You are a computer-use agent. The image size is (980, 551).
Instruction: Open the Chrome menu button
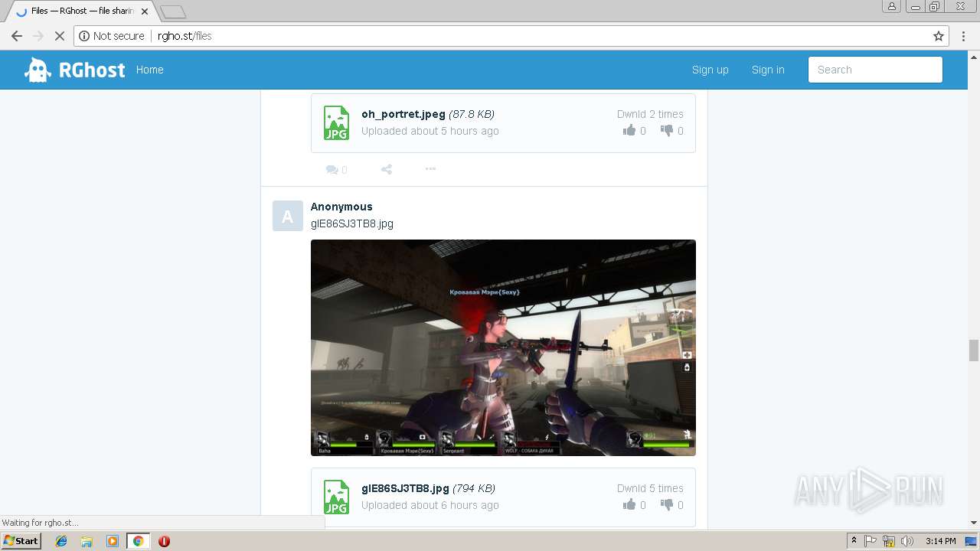(x=964, y=36)
